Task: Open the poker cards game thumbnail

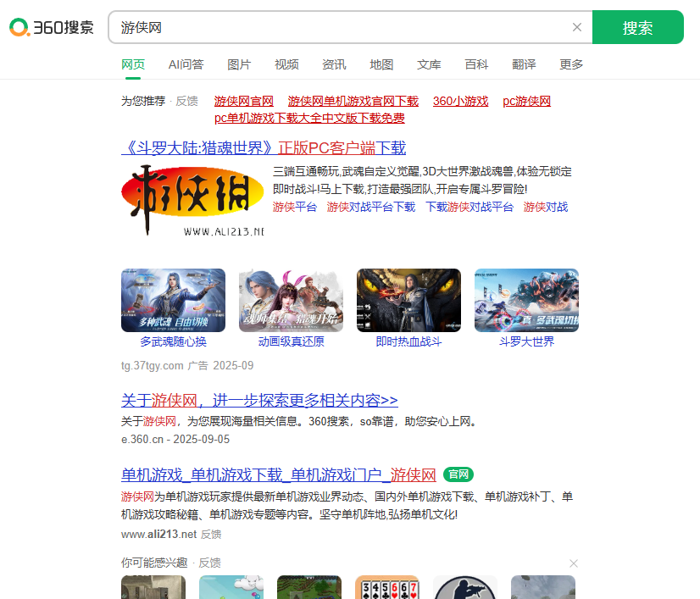Action: pyautogui.click(x=387, y=587)
